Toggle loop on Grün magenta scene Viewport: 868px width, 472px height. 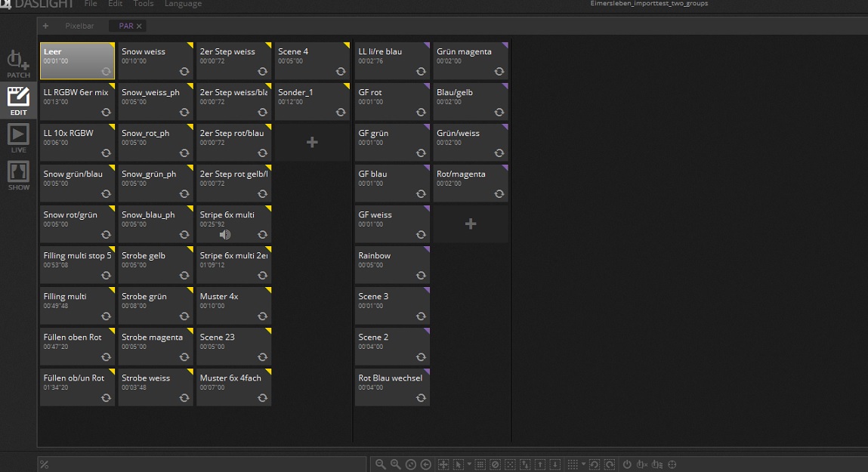point(499,72)
